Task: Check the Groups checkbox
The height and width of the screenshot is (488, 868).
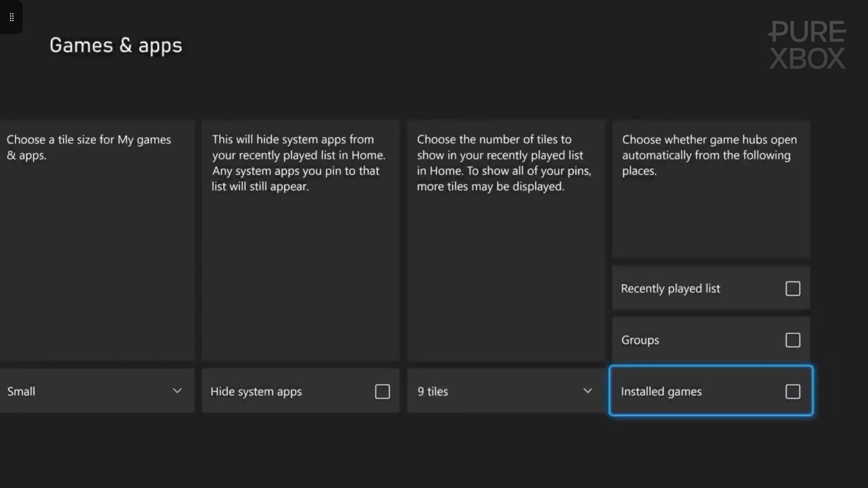Action: [793, 340]
